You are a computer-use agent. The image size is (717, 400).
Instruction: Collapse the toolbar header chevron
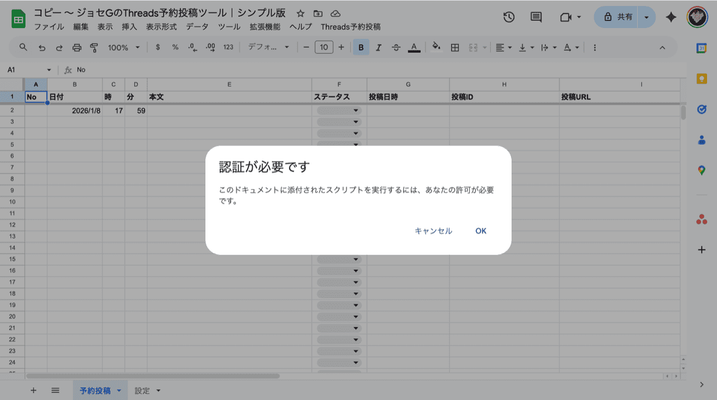click(x=662, y=48)
